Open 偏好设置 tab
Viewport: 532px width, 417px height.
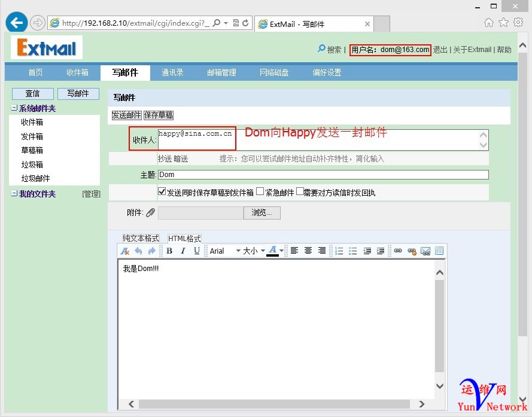tap(327, 72)
